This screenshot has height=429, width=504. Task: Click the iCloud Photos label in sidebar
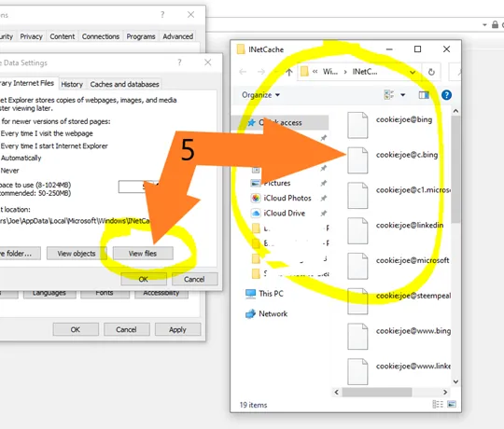click(287, 198)
